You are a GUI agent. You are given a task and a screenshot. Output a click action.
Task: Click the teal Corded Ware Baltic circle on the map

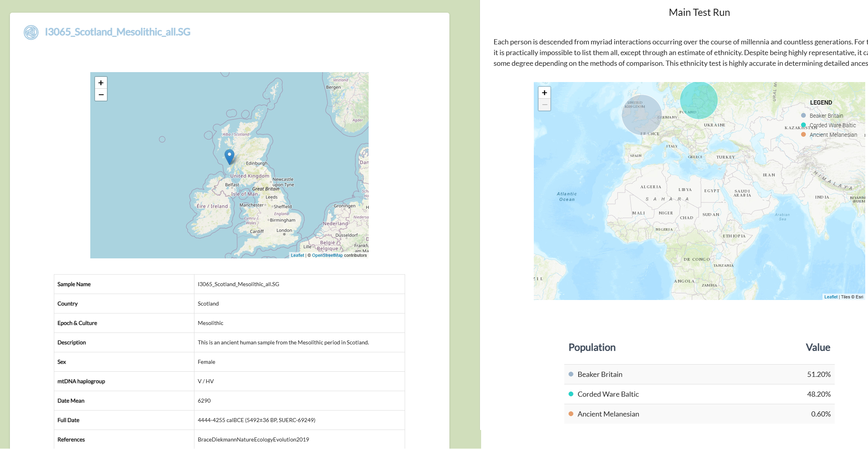pos(699,100)
